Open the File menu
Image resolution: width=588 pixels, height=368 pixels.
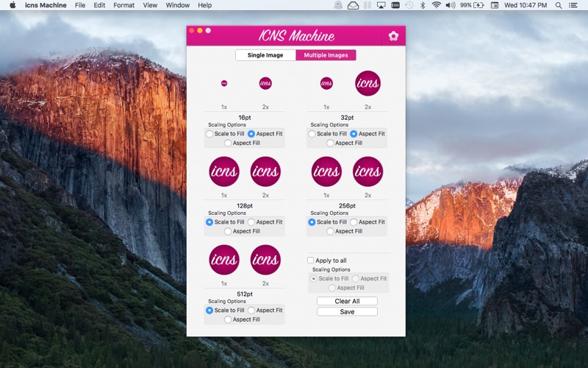(80, 5)
